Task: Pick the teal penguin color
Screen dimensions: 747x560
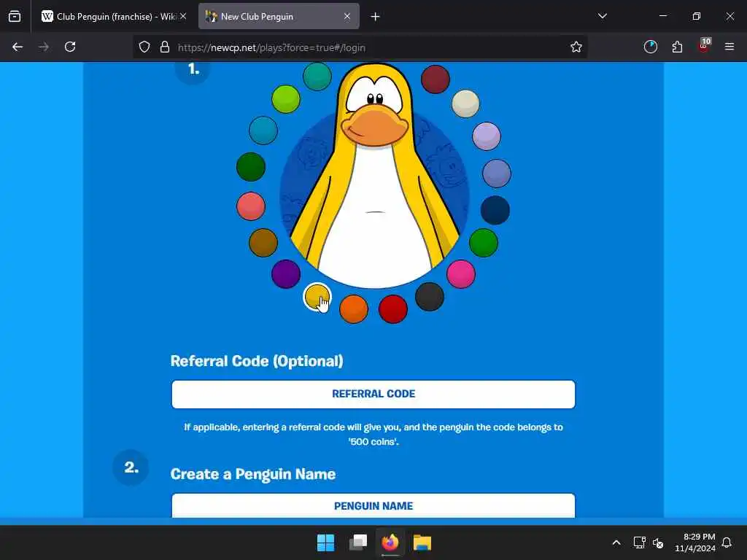Action: [317, 76]
